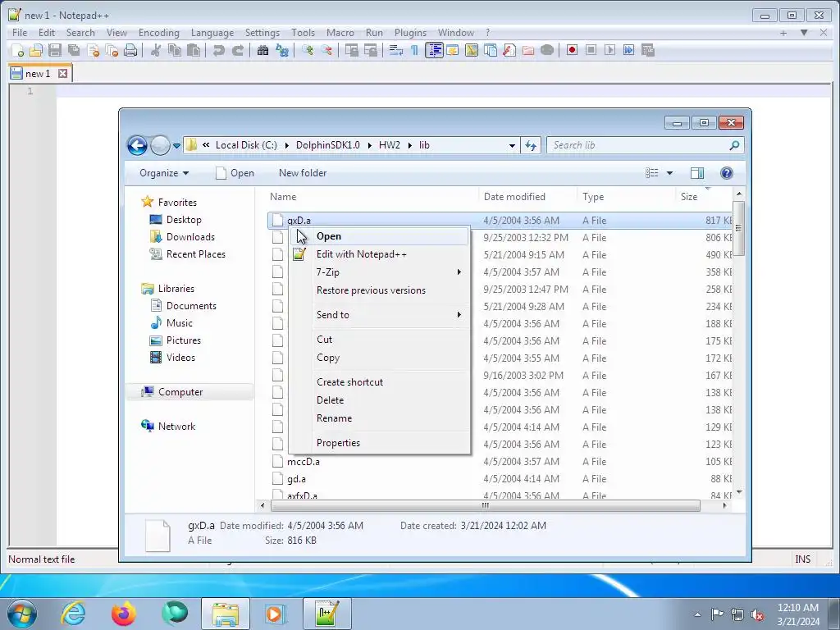Toggle Show all characters pilcrow icon
Image resolution: width=840 pixels, height=630 pixels.
(414, 50)
